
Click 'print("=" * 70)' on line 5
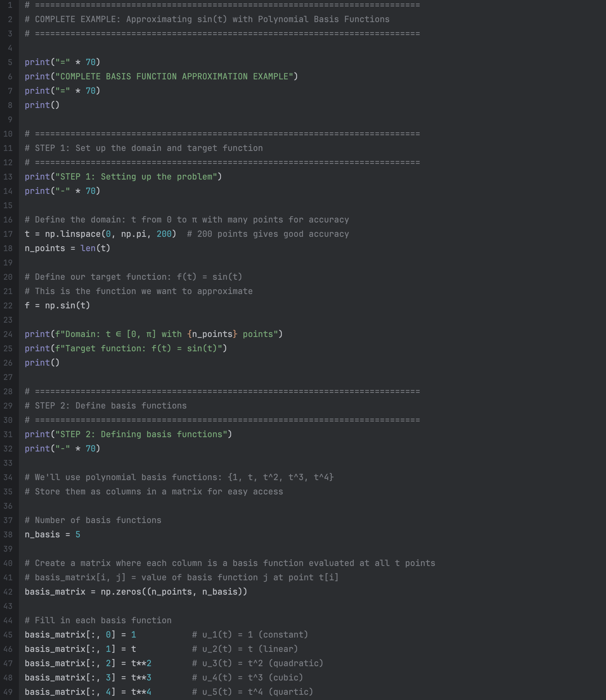[62, 62]
